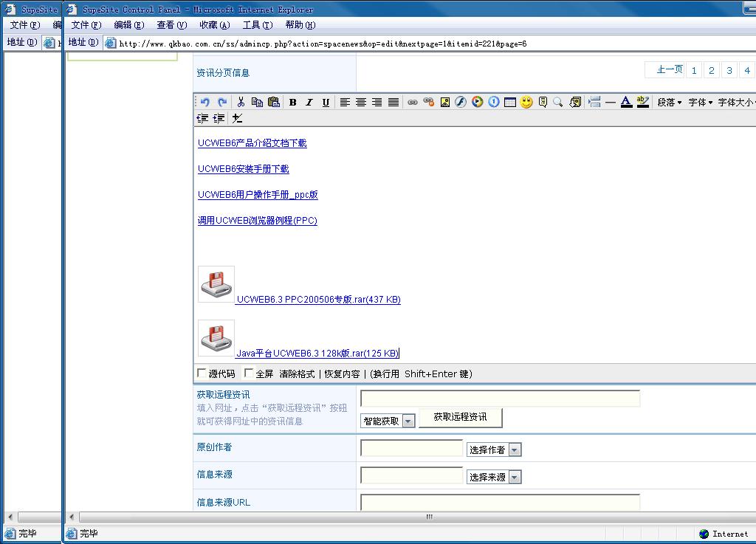Insert horizontal rule line
756x544 pixels.
[611, 102]
